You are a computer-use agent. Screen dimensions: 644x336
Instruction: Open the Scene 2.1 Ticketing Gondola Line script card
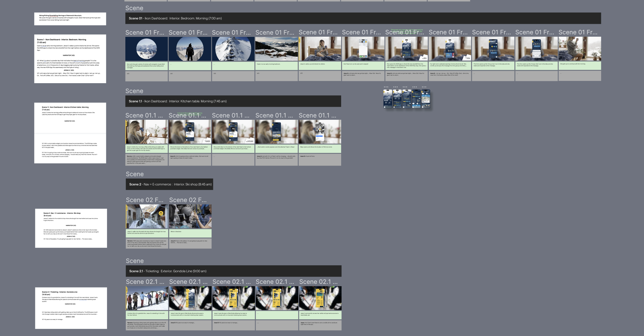point(71,308)
